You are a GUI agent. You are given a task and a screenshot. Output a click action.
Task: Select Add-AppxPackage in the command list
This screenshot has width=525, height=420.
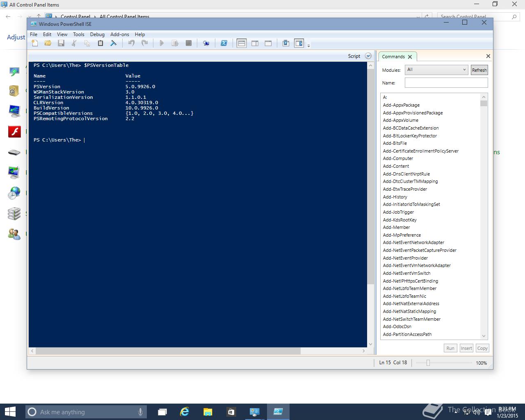coord(401,105)
